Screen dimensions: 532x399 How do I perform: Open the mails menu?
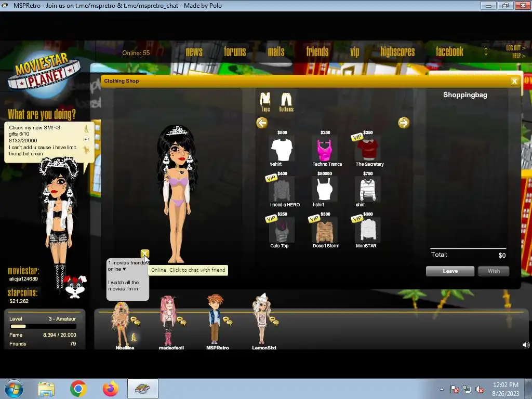click(276, 51)
